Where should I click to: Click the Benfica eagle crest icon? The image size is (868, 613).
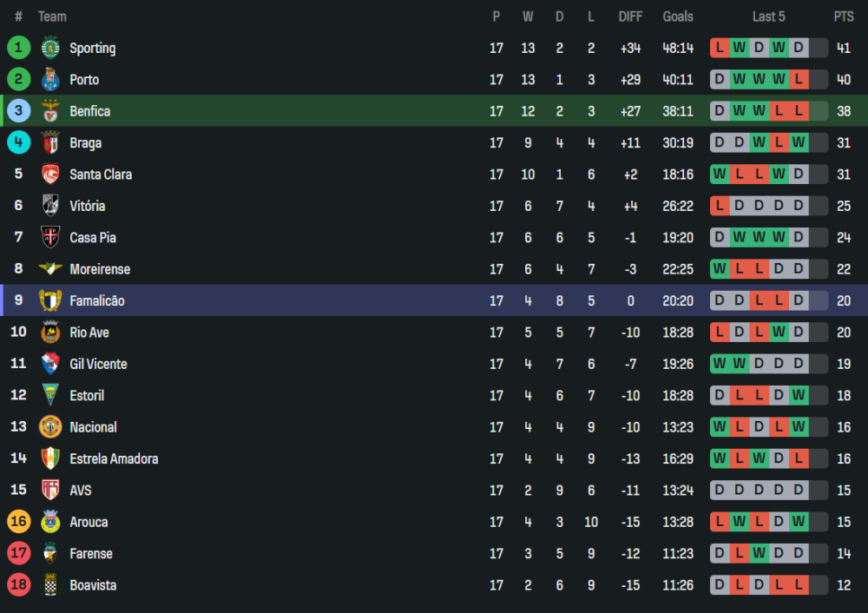coord(50,111)
